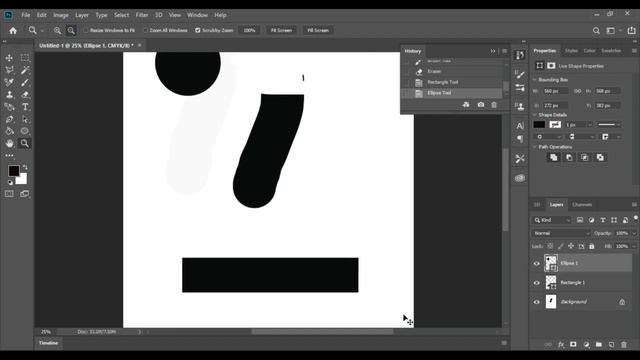Open the Filter menu
640x360 pixels.
click(142, 15)
